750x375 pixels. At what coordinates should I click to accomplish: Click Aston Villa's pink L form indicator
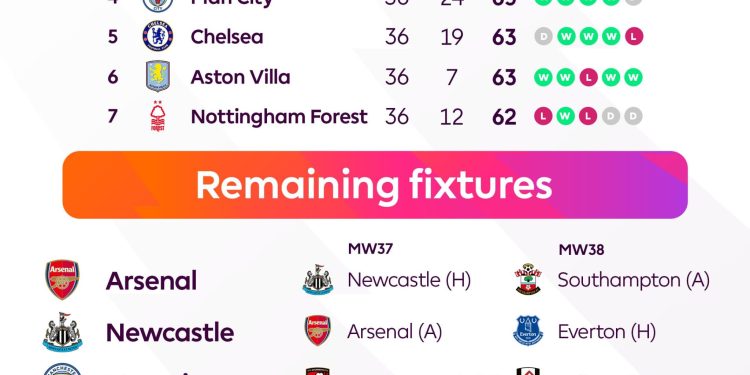588,77
